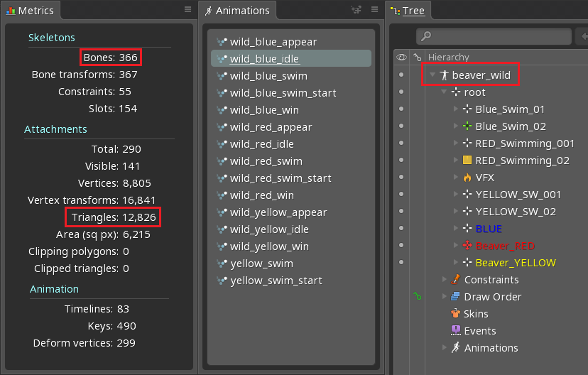The width and height of the screenshot is (588, 375).
Task: Toggle visibility dot for the VFX row
Action: tap(401, 178)
